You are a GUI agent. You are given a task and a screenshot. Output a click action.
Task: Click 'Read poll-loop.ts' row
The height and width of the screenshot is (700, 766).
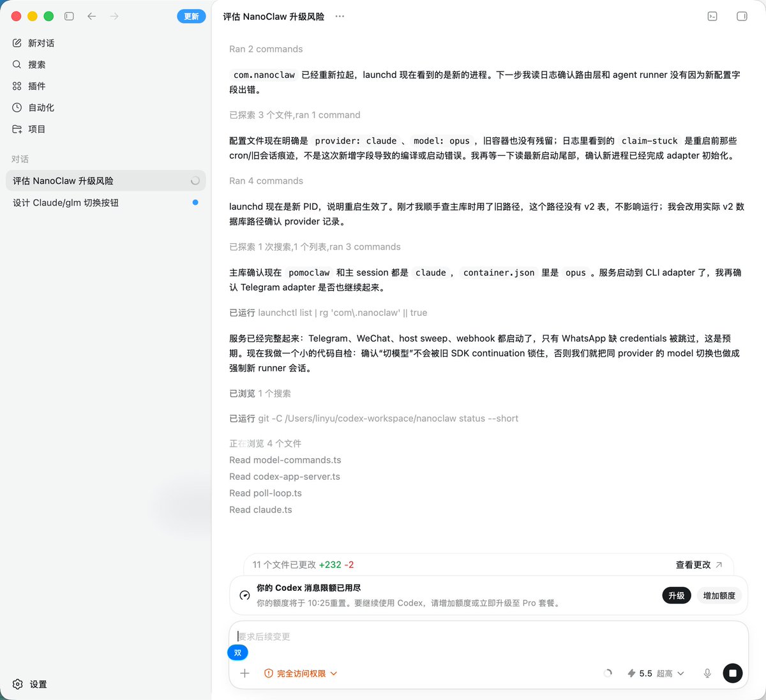(266, 493)
